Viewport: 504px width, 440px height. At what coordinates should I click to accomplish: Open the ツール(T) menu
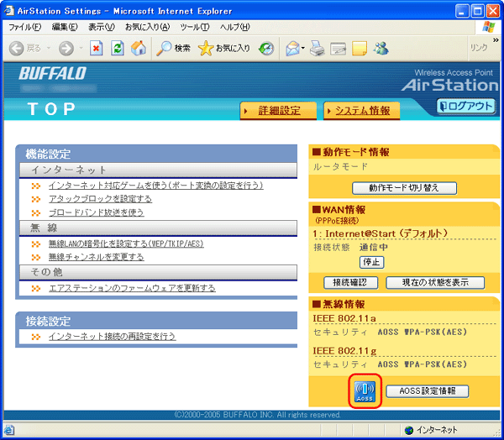pyautogui.click(x=193, y=28)
